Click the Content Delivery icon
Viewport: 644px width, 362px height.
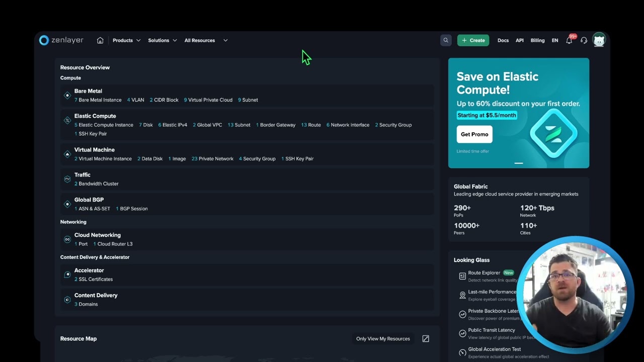click(x=67, y=300)
